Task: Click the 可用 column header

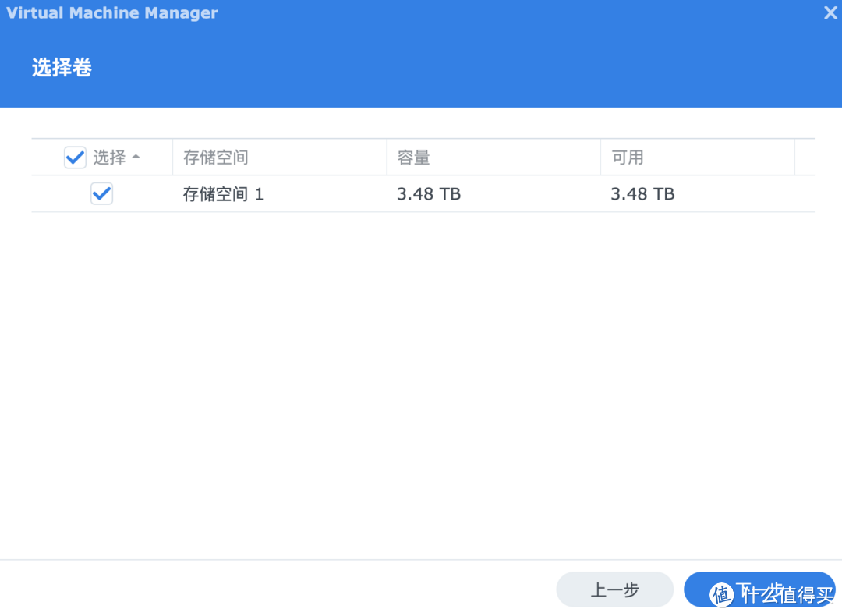Action: click(624, 157)
